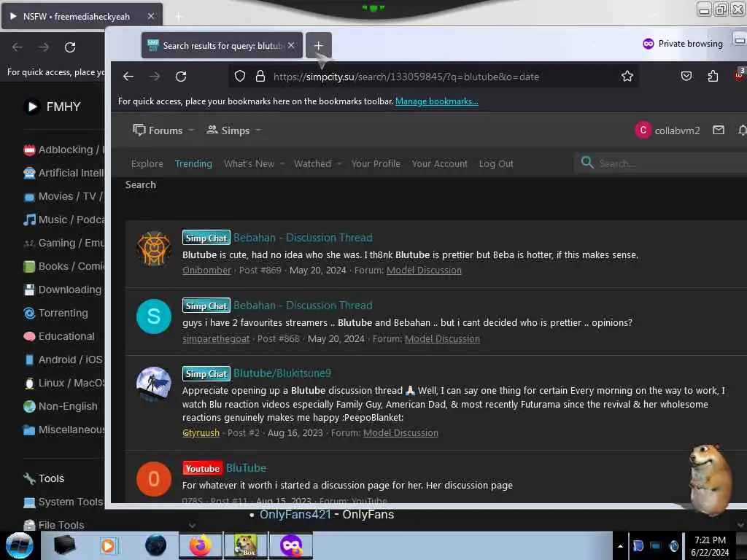Open Torrenting in FMHY sidebar
747x560 pixels.
point(55,313)
